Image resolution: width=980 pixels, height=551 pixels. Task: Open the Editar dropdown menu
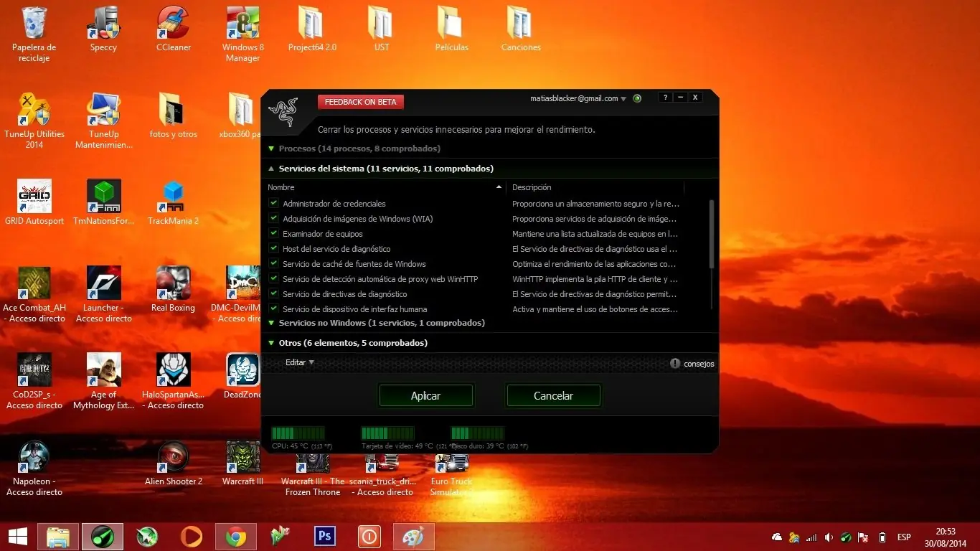[x=300, y=362]
